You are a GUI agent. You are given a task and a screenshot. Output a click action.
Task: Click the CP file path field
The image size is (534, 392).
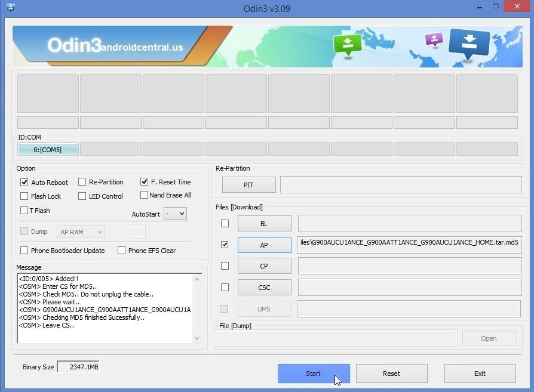coord(410,266)
